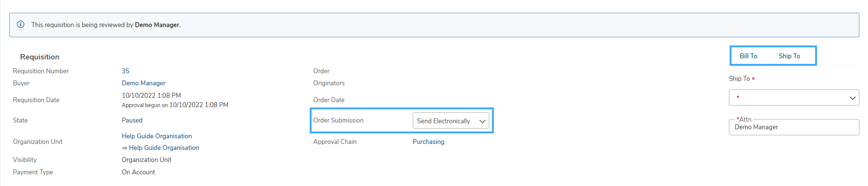Click the Paused state value
This screenshot has width=868, height=186.
click(132, 120)
